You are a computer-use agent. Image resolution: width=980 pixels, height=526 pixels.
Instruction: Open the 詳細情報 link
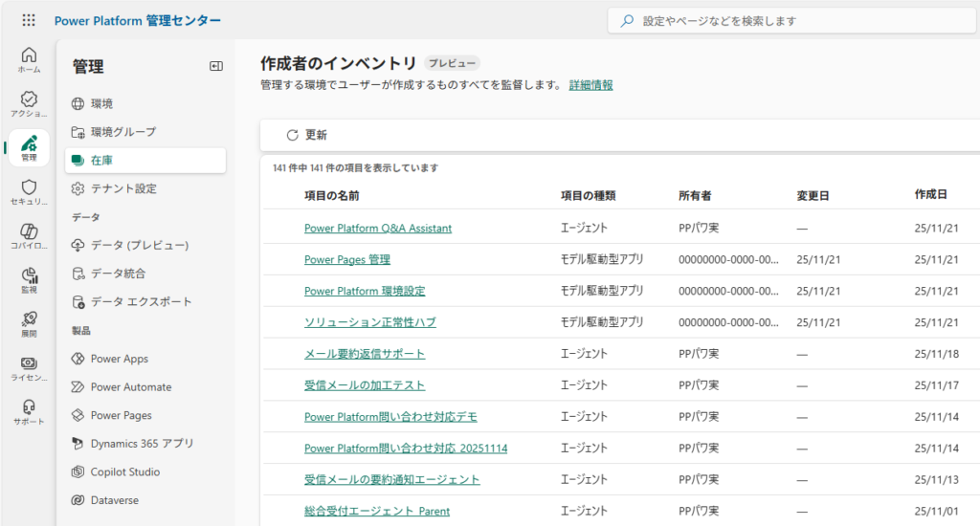590,85
